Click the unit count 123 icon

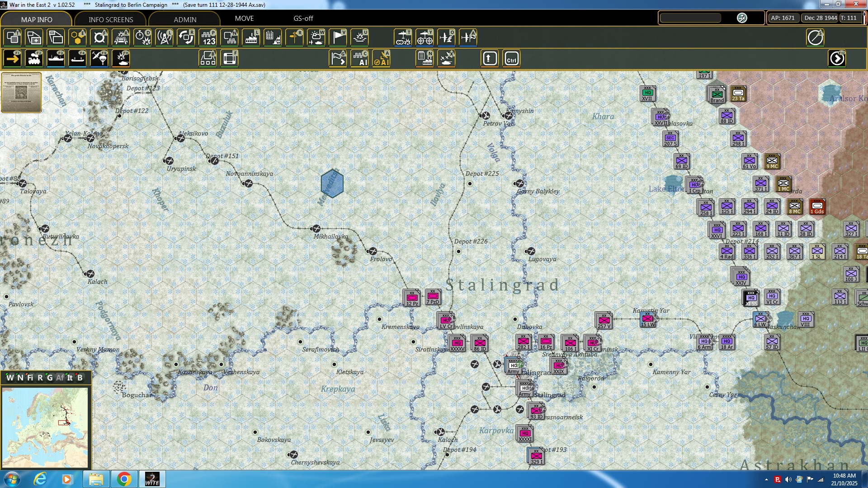208,38
